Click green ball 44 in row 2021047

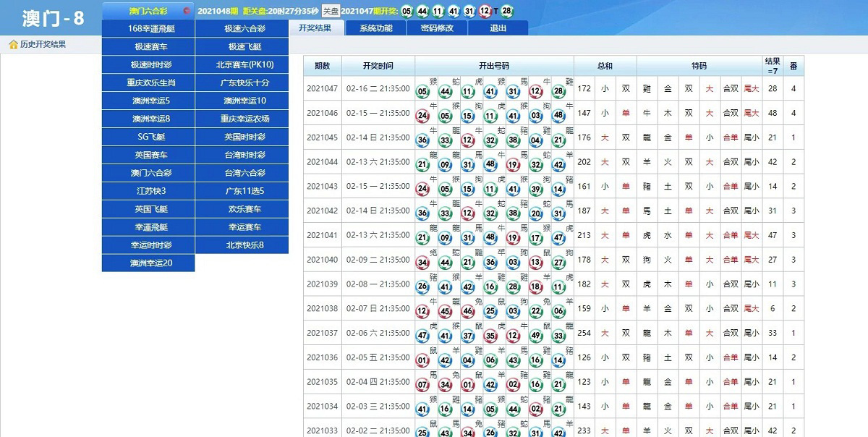[x=446, y=92]
